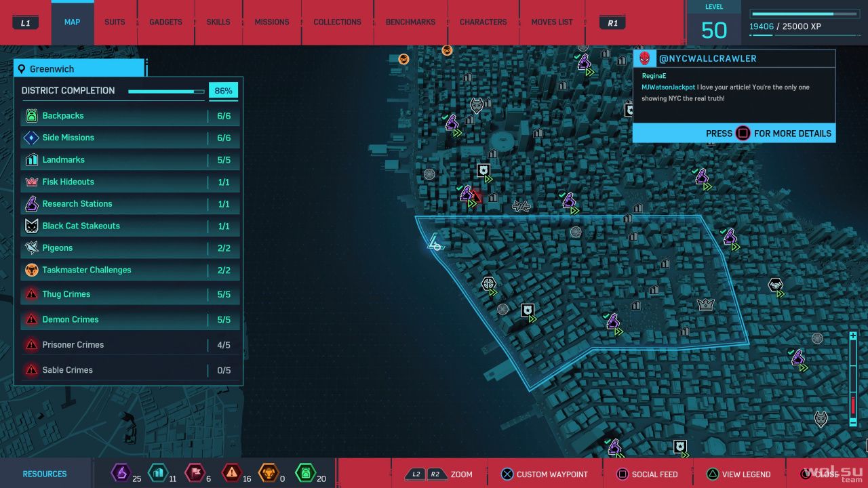Click the Greenwich location header
Viewport: 868px width, 488px height.
[79, 68]
